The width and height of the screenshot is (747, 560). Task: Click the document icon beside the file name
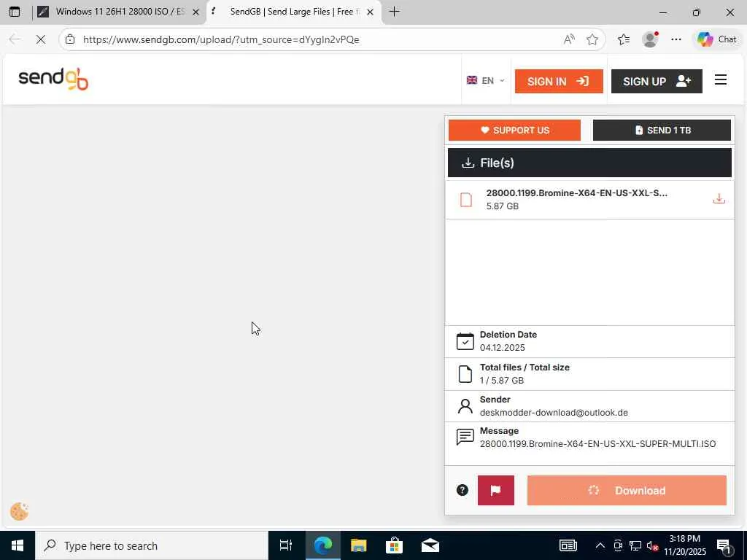coord(466,200)
